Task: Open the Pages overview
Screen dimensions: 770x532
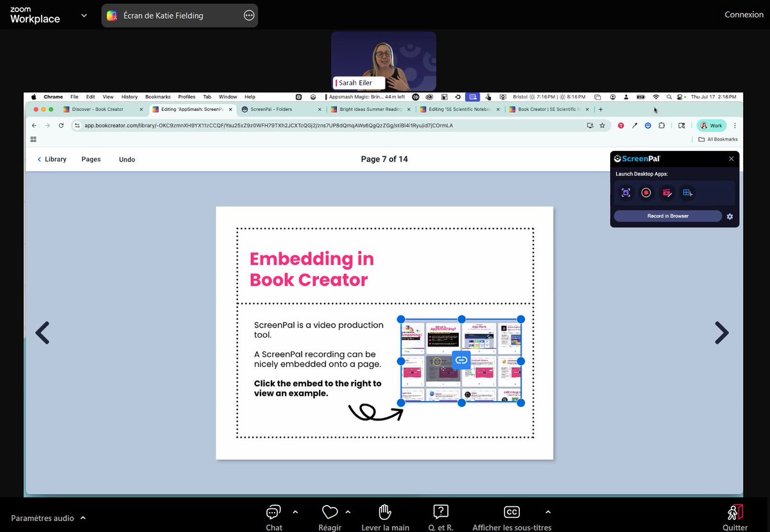Action: coord(91,159)
